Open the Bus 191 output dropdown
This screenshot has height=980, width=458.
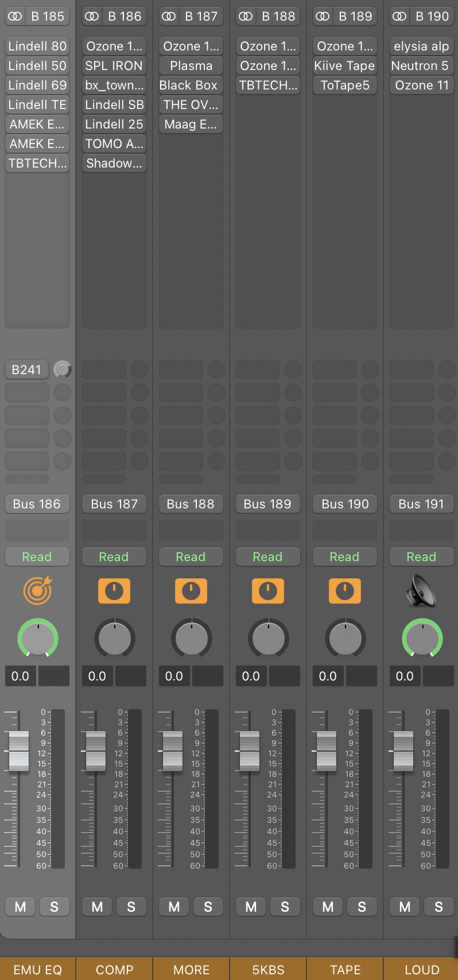point(422,504)
